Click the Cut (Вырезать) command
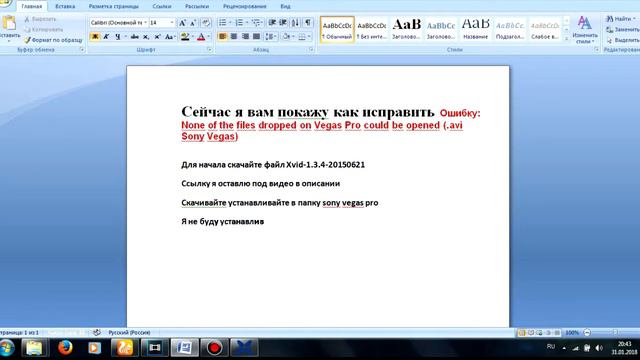This screenshot has height=360, width=640. click(40, 19)
